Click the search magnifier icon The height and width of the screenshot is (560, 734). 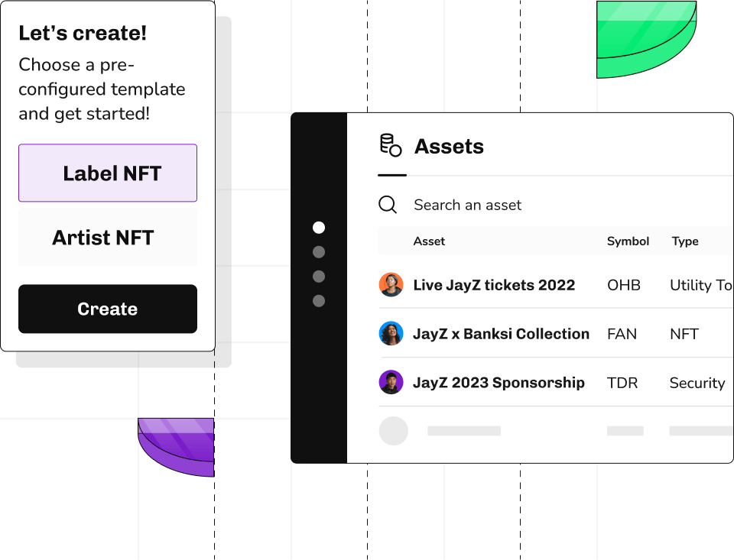click(388, 205)
